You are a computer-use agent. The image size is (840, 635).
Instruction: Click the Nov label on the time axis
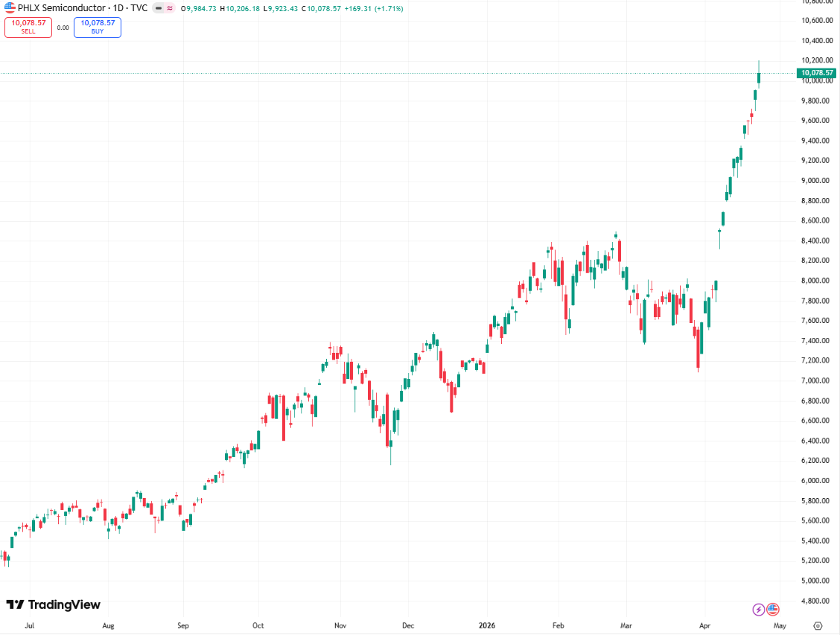point(340,626)
